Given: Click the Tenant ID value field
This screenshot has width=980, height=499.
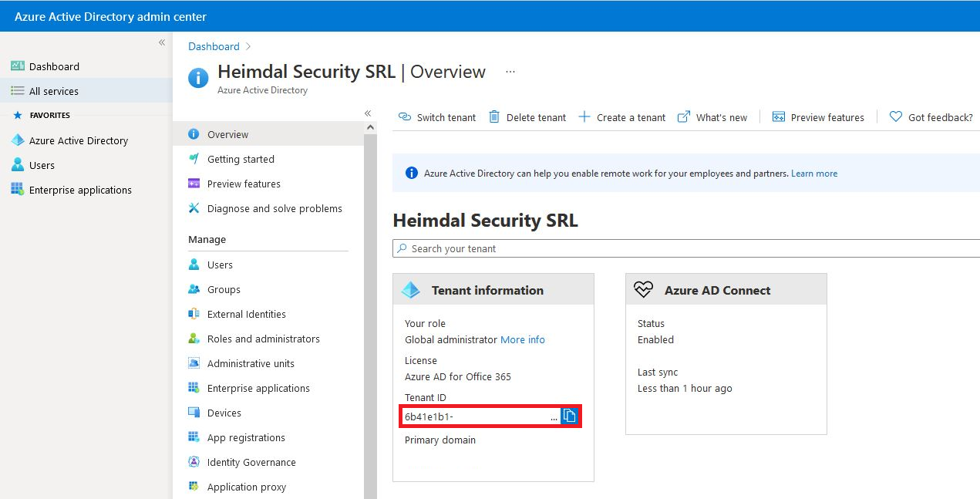Looking at the screenshot, I should point(480,416).
